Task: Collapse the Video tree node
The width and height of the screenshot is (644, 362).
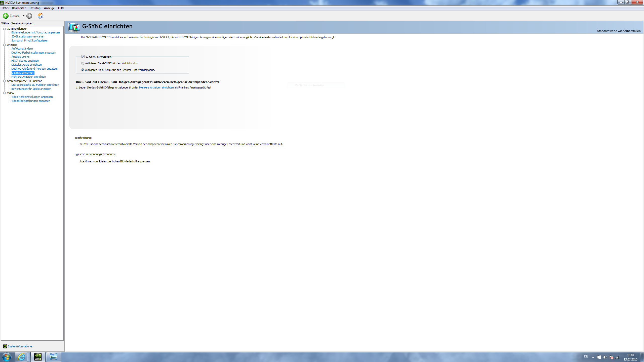Action: [4, 93]
